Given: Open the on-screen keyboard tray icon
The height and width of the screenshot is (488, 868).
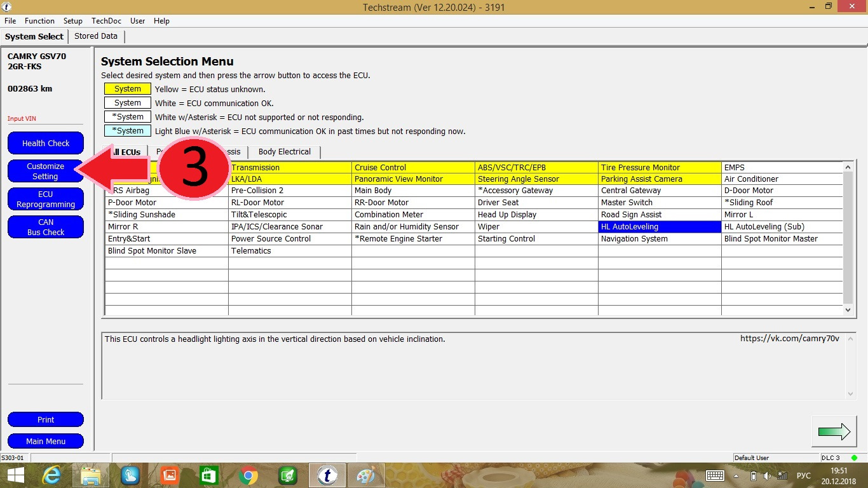Looking at the screenshot, I should pyautogui.click(x=715, y=475).
